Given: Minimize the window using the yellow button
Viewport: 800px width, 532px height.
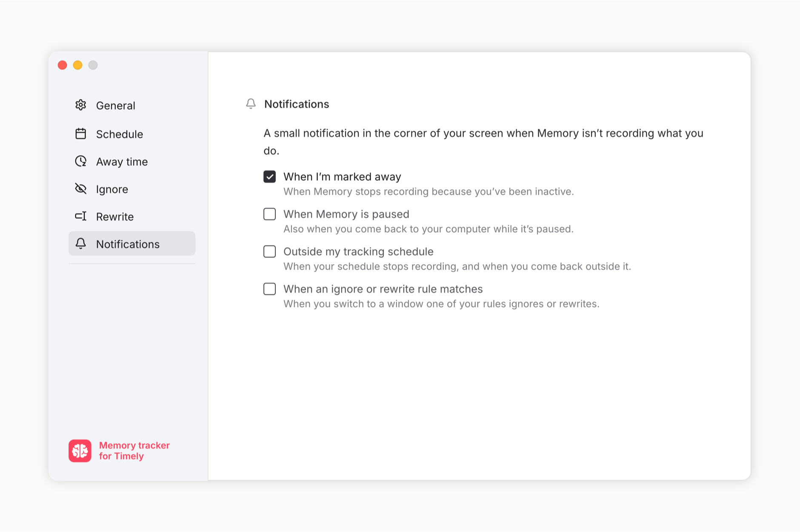Looking at the screenshot, I should pos(78,65).
